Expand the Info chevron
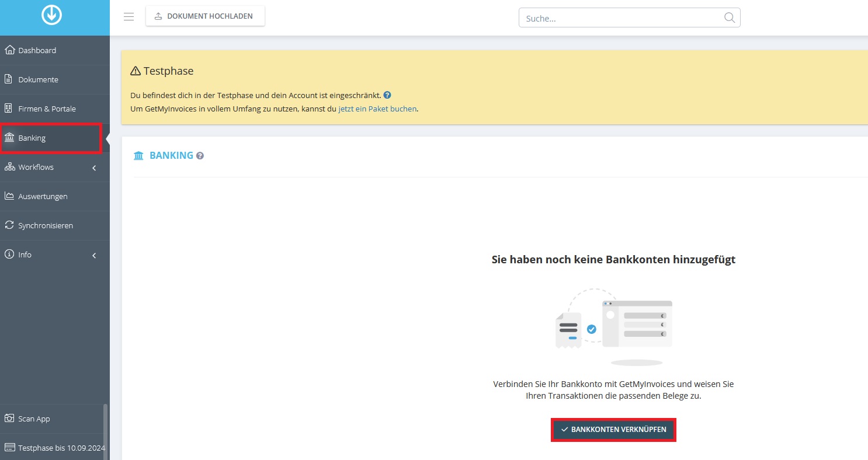868x460 pixels. pyautogui.click(x=94, y=256)
